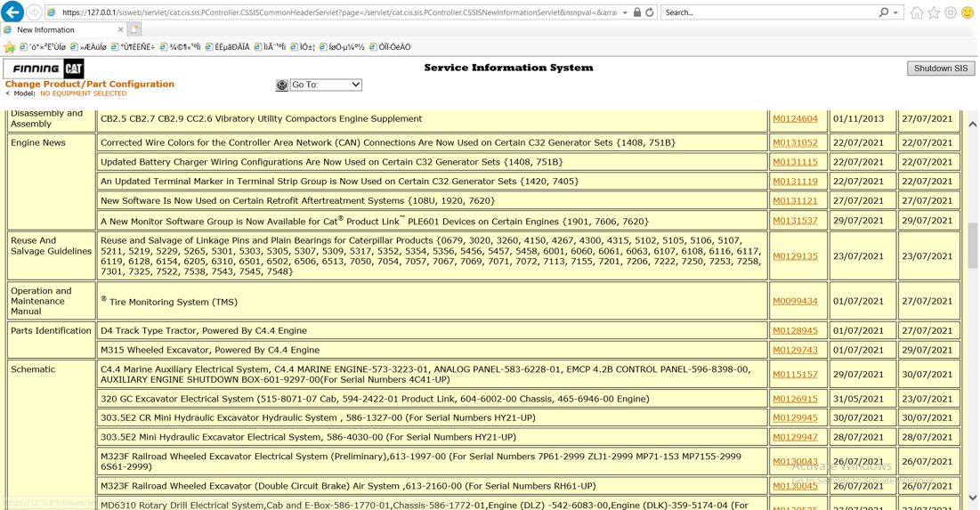
Task: Click the first favorites bar bookmark
Action: [x=43, y=47]
